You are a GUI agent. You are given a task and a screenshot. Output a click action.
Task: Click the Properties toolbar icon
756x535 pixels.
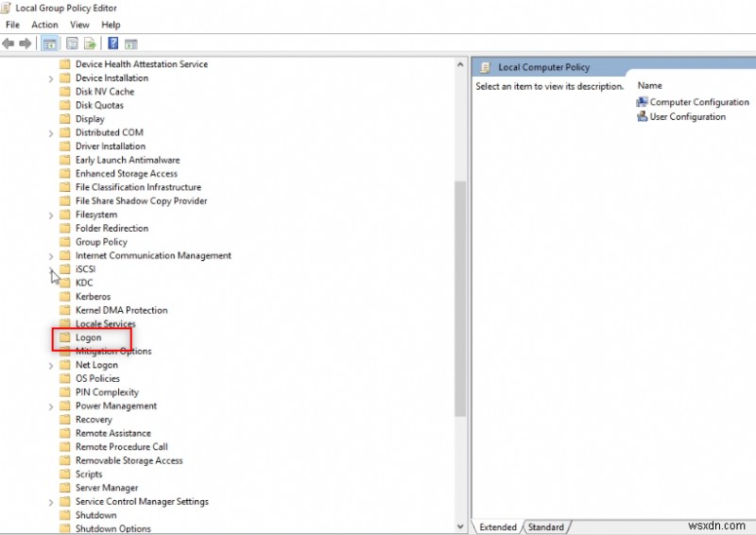(72, 43)
